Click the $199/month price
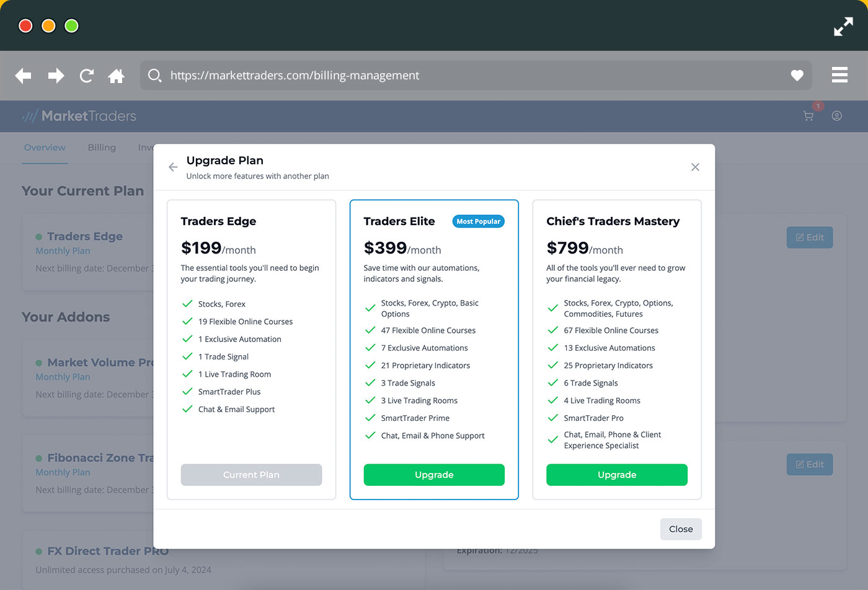The image size is (868, 590). pos(218,248)
